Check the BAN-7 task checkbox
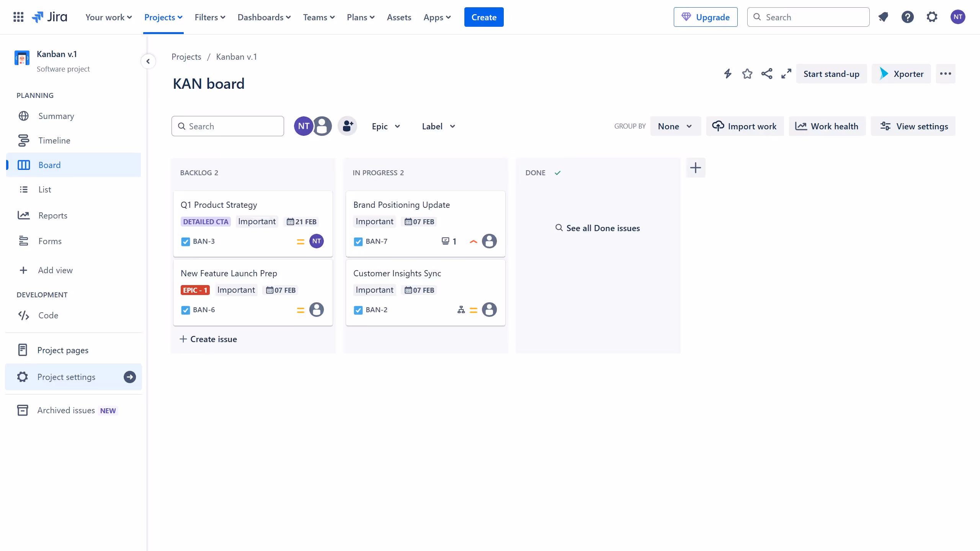This screenshot has height=551, width=980. click(358, 241)
